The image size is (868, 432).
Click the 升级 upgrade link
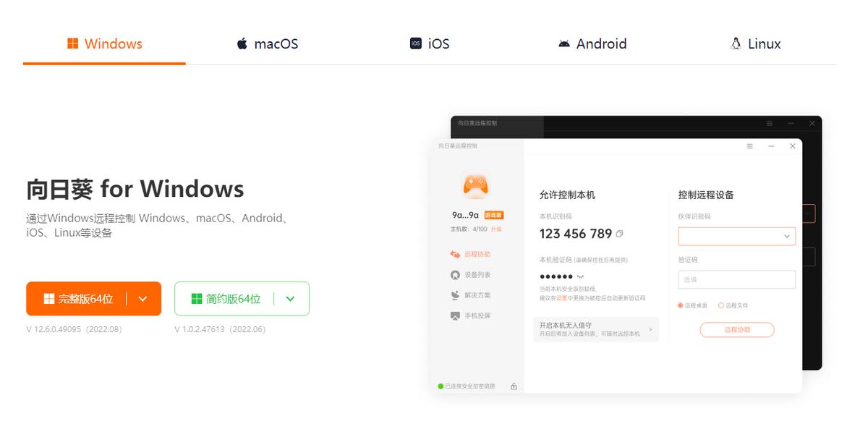tap(496, 229)
